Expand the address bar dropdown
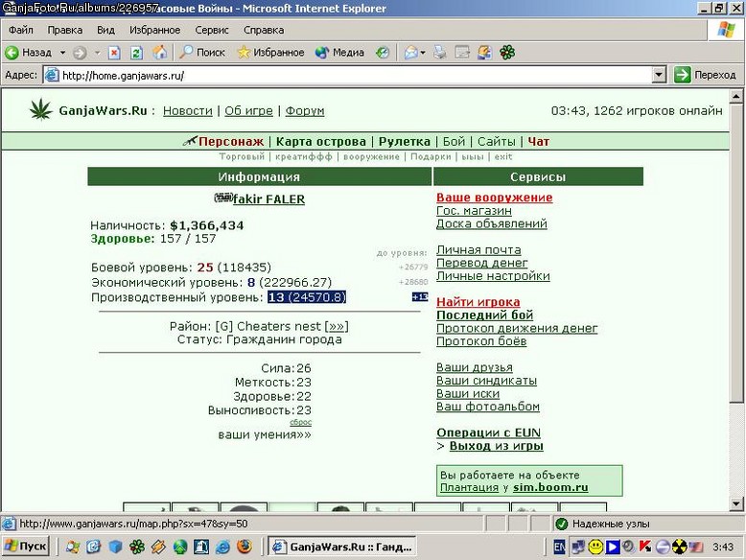Viewport: 746px width, 560px height. click(x=659, y=75)
